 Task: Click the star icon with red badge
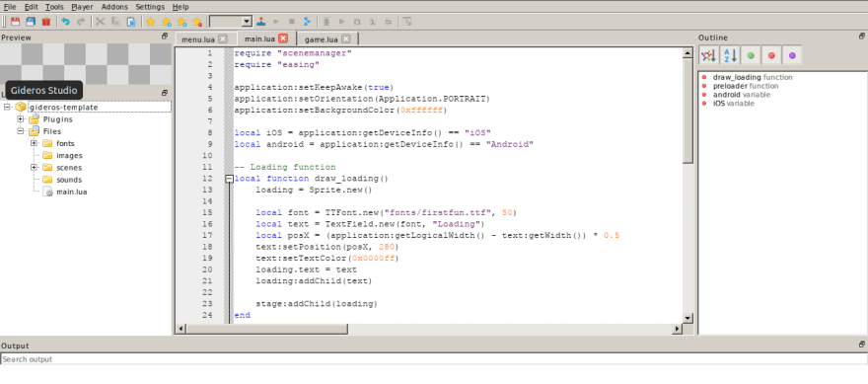(x=197, y=22)
